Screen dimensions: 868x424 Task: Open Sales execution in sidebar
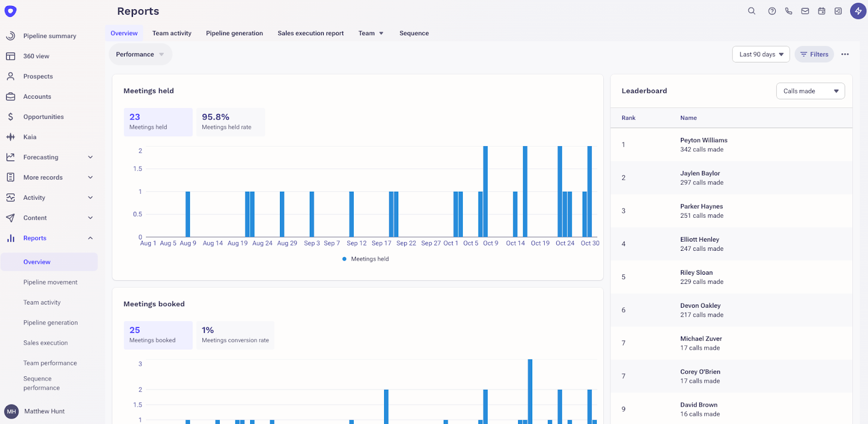46,343
